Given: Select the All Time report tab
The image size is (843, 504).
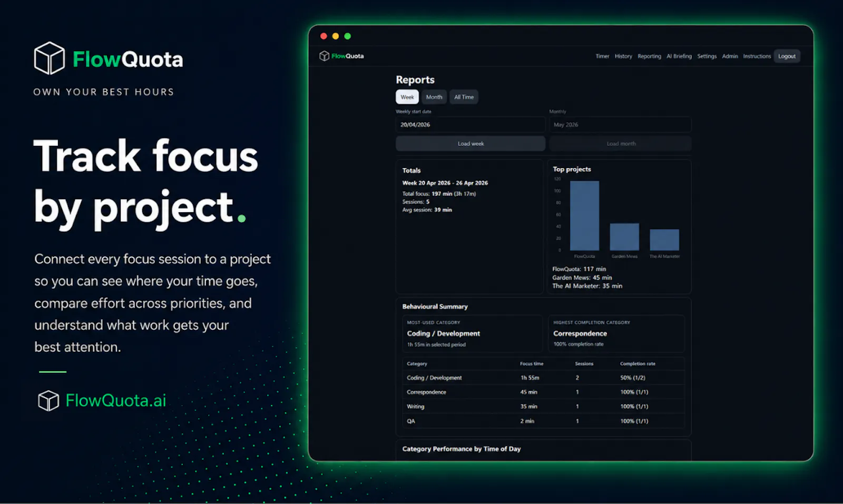Looking at the screenshot, I should [x=464, y=97].
